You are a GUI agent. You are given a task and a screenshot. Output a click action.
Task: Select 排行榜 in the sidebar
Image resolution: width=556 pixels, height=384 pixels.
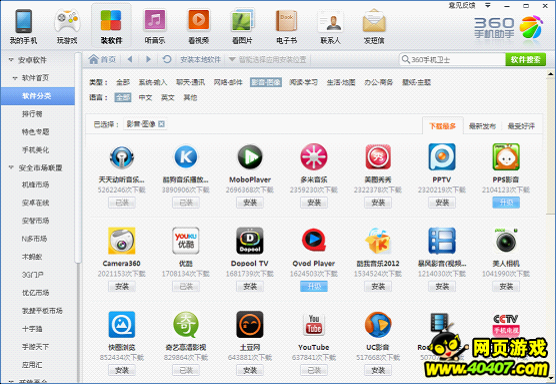tap(32, 114)
